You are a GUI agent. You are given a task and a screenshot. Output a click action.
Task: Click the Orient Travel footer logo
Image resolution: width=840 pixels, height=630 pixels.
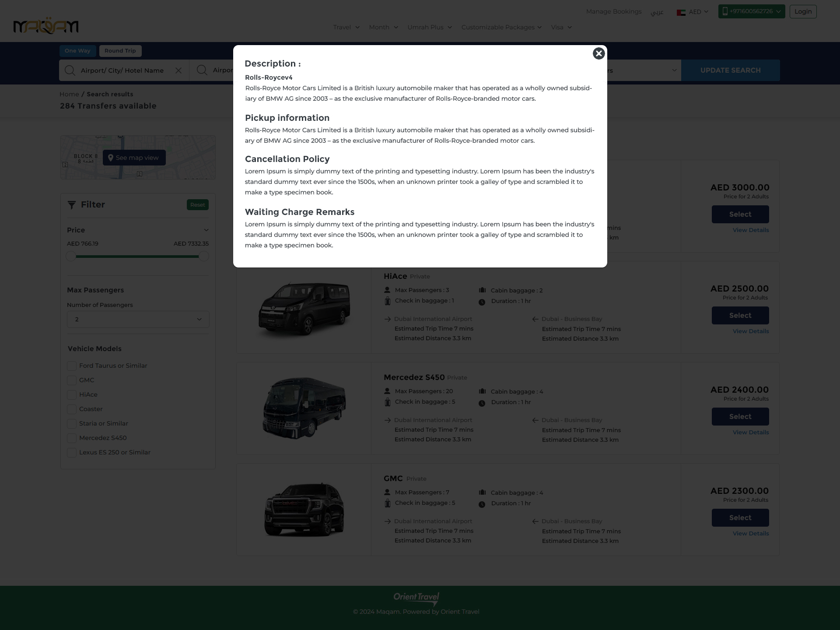tap(416, 598)
